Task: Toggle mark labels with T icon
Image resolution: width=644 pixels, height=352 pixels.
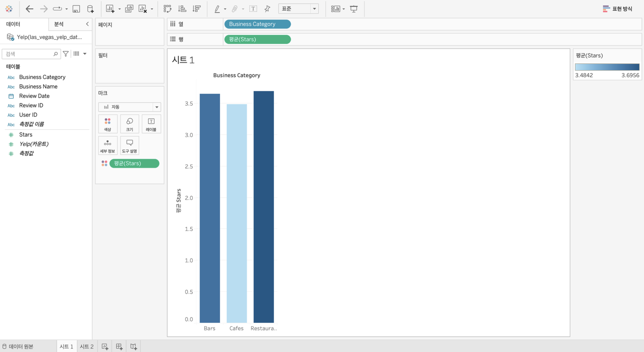Action: coord(253,9)
